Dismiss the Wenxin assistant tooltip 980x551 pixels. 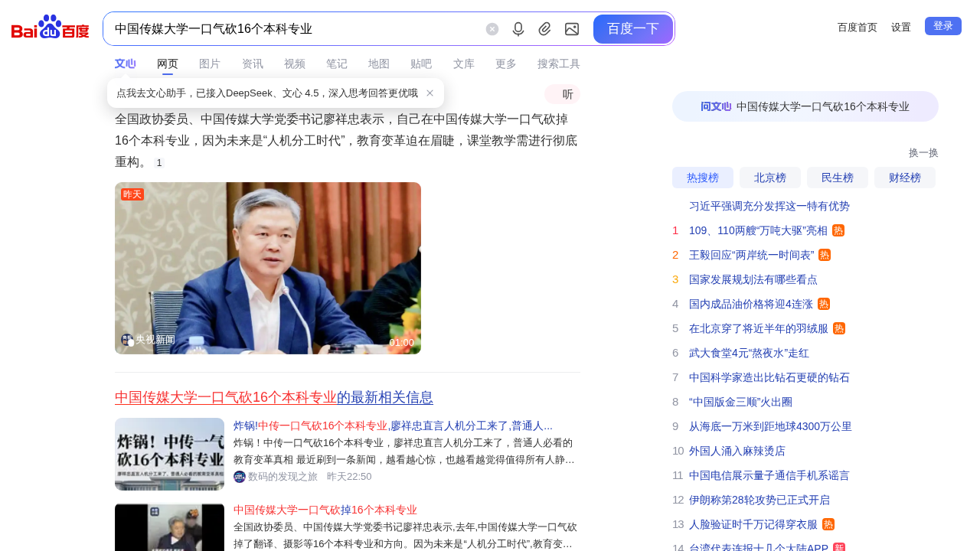[x=430, y=93]
